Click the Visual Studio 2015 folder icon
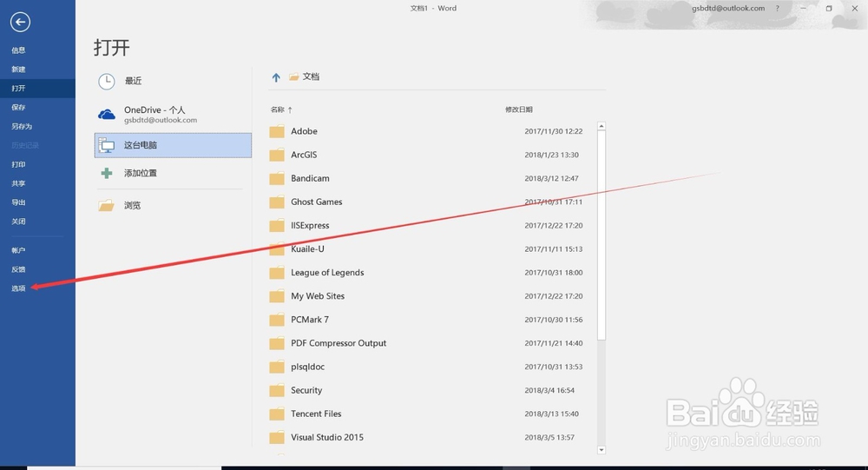This screenshot has height=470, width=868. (277, 438)
